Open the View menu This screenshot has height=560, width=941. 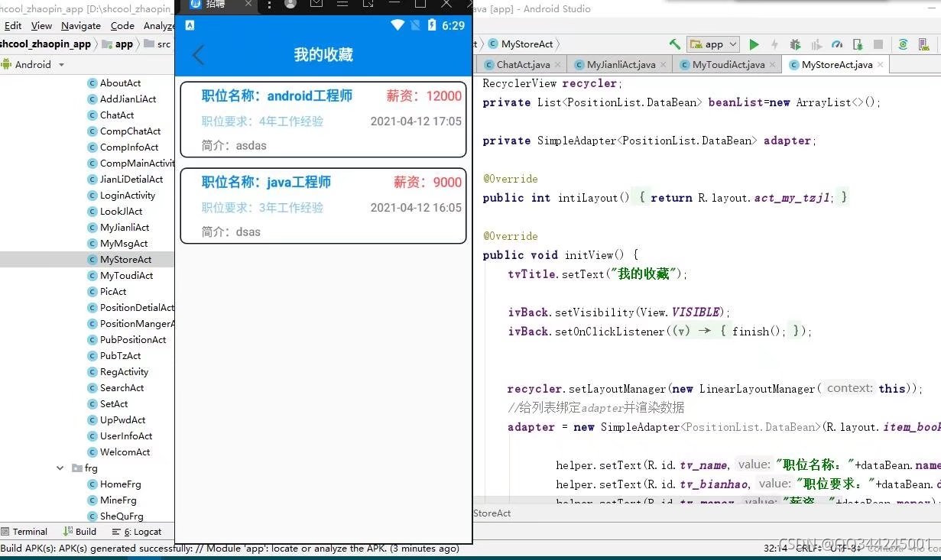tap(41, 25)
